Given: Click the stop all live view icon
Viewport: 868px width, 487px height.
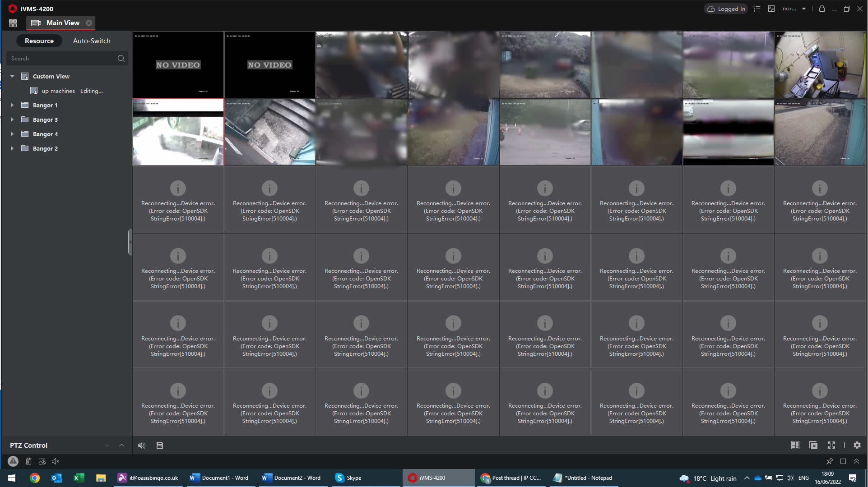Looking at the screenshot, I should 813,446.
